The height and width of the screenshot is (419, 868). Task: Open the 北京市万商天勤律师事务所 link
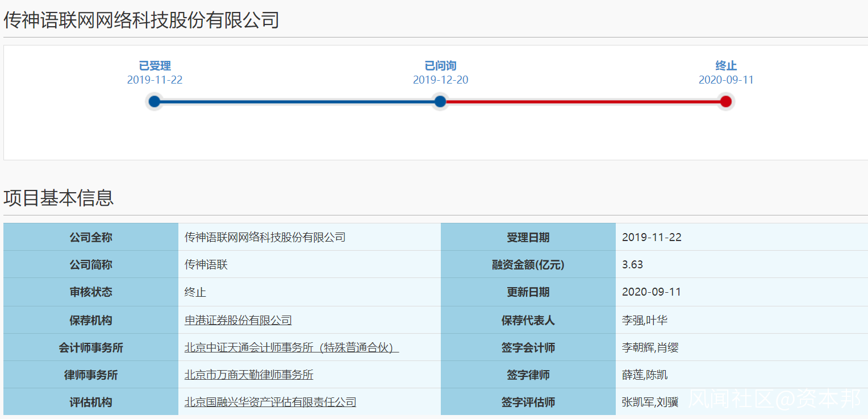pyautogui.click(x=249, y=375)
